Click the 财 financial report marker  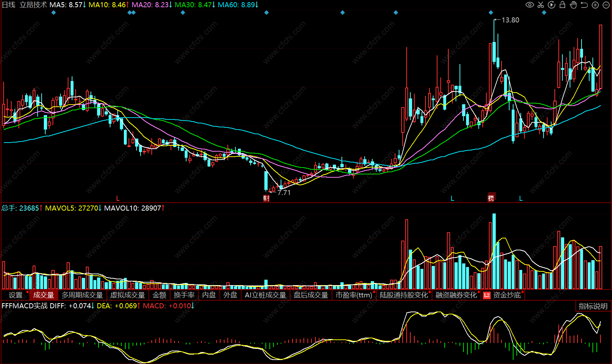[267, 198]
